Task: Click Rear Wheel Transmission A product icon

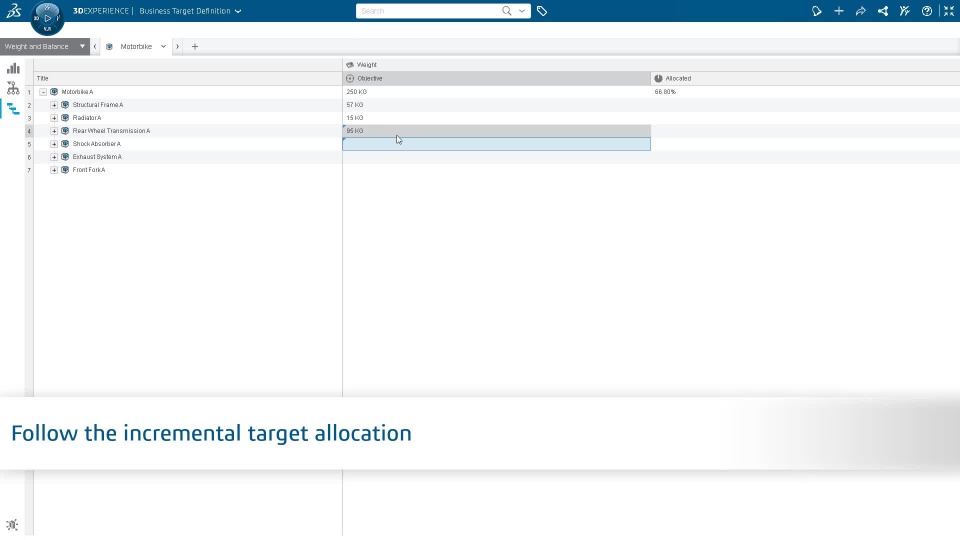Action: (x=65, y=131)
